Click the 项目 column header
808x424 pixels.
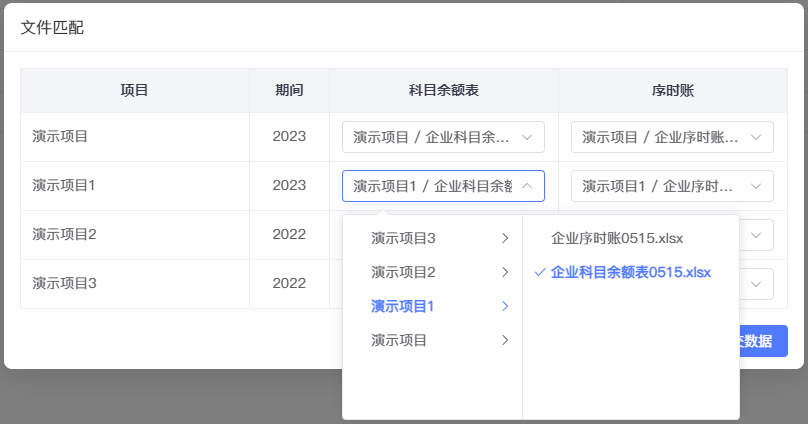click(134, 90)
